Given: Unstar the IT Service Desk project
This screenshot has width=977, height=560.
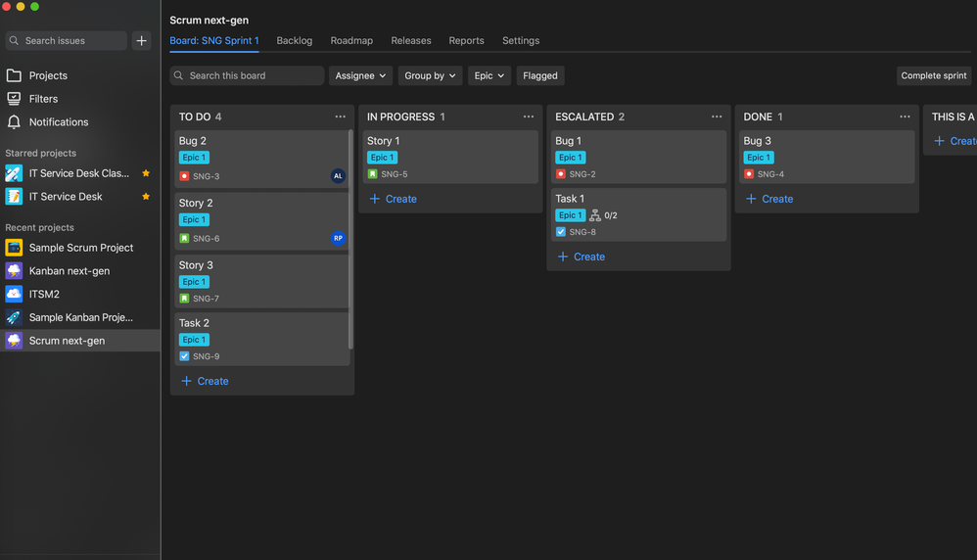Looking at the screenshot, I should 146,196.
